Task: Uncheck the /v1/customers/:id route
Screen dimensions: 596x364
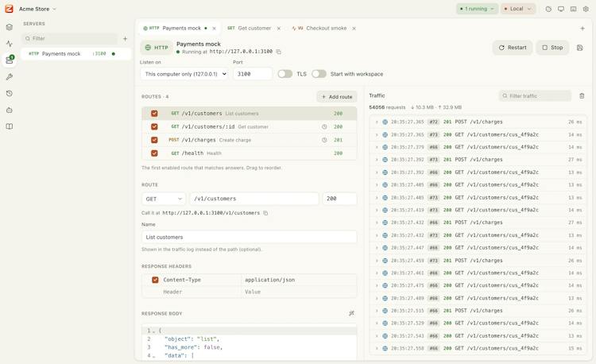Action: pyautogui.click(x=154, y=127)
